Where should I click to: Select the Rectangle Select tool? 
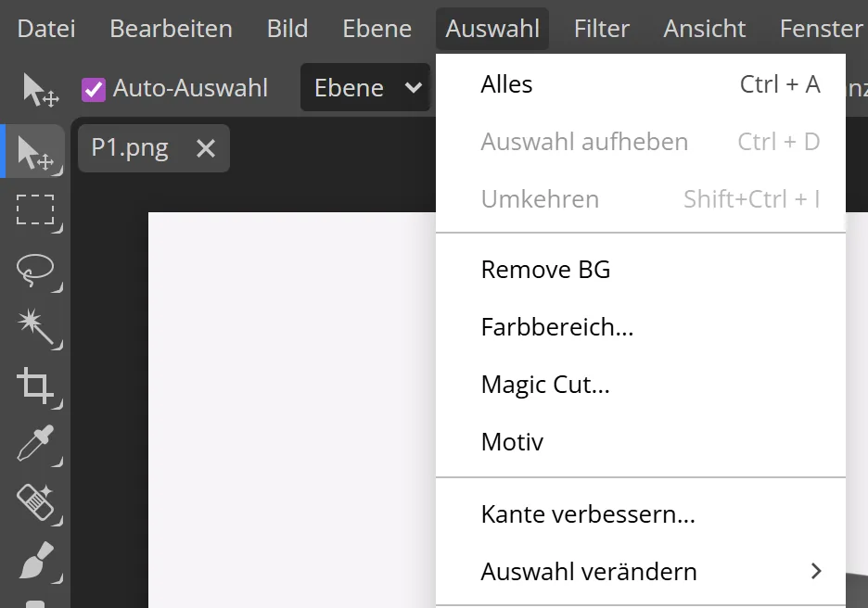[x=35, y=209]
